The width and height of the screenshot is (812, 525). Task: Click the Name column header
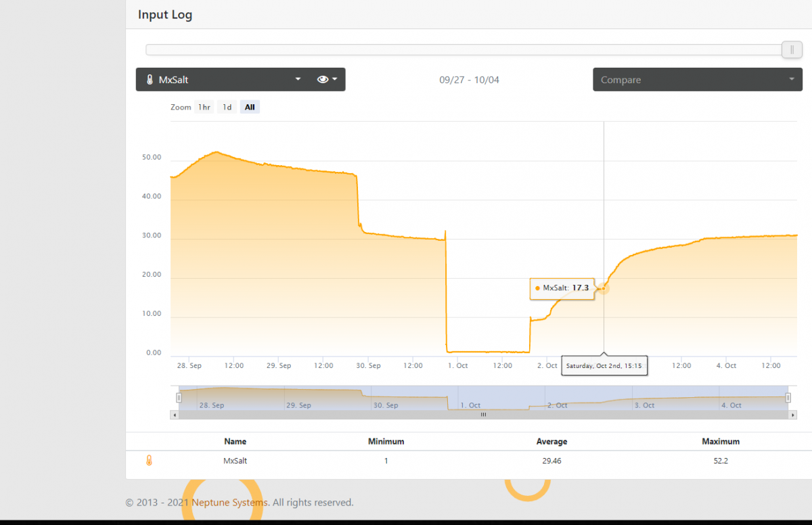pos(235,441)
